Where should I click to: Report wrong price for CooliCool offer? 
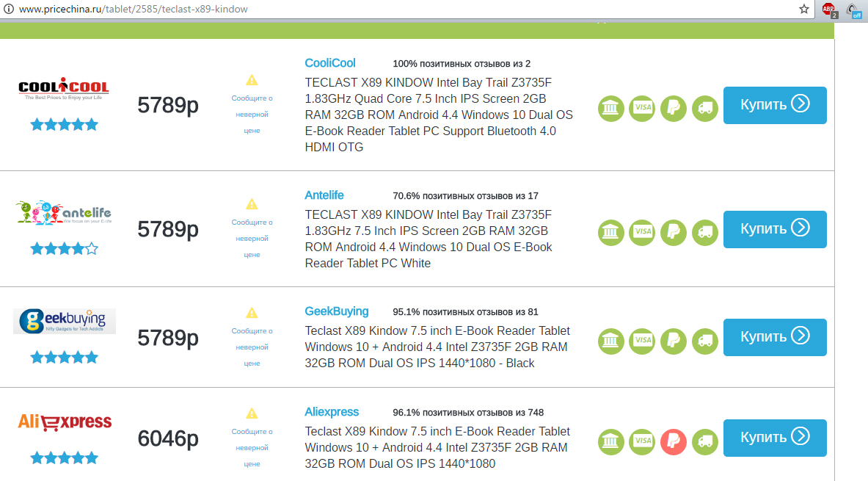252,114
